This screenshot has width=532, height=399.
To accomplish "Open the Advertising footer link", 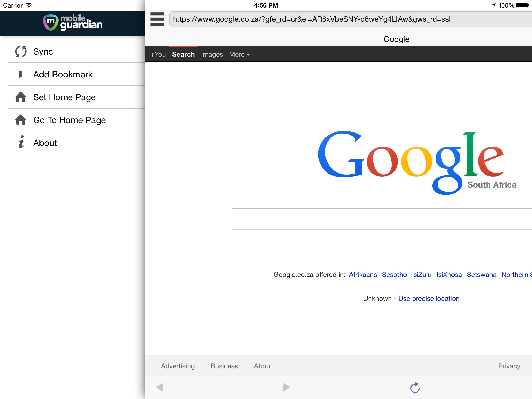I will (x=178, y=366).
